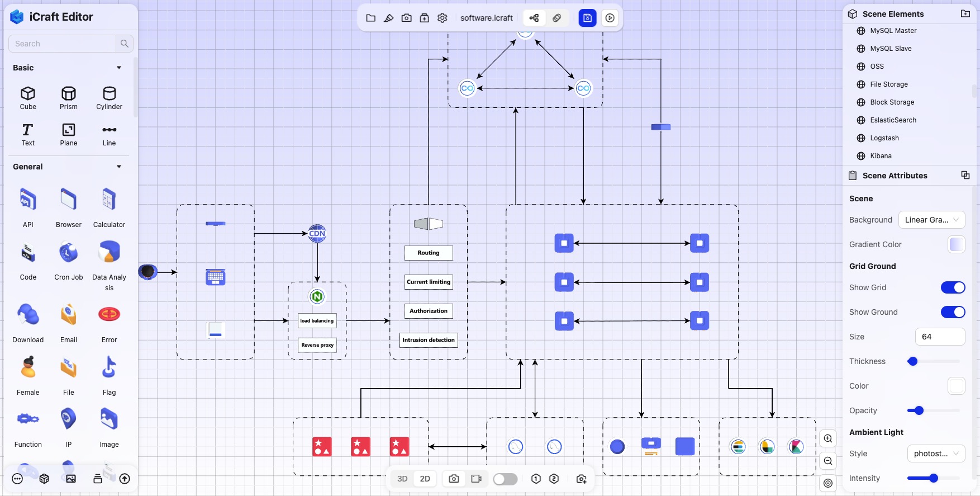The image size is (980, 496).
Task: Open the ambient light Style dropdown
Action: click(x=936, y=454)
